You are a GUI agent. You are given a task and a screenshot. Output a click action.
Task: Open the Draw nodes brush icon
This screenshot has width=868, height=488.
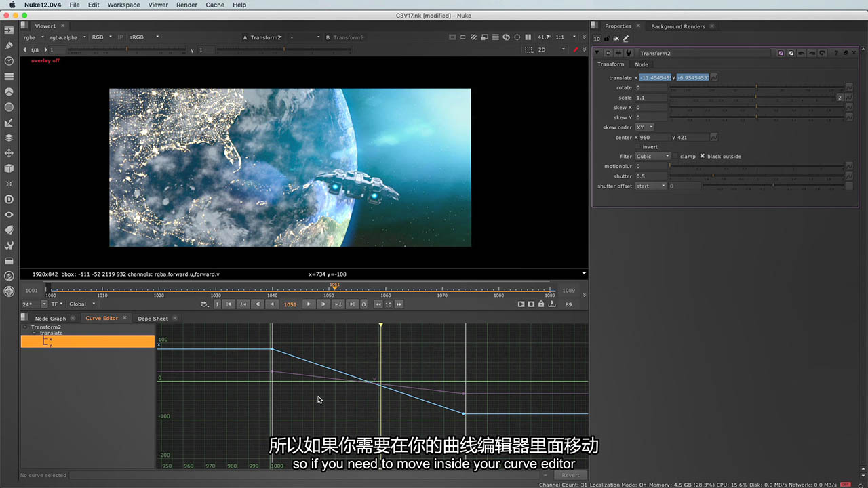pos(9,45)
